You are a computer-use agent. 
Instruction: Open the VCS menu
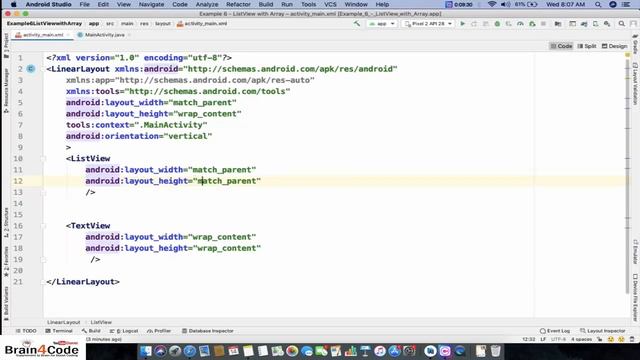click(330, 4)
